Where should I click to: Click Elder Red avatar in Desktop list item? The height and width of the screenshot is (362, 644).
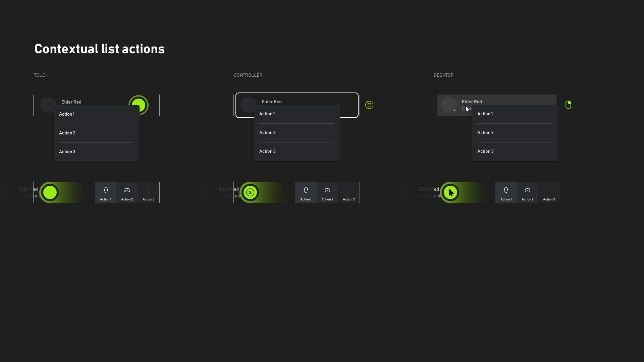[449, 105]
